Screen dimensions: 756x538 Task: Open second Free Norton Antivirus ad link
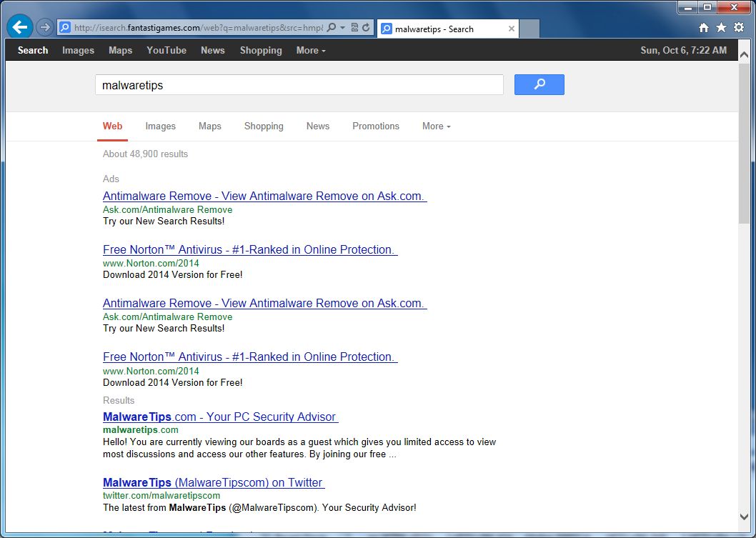[250, 357]
